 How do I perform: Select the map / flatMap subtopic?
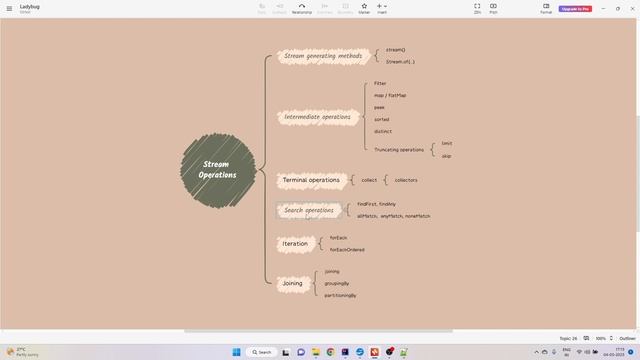coord(390,96)
